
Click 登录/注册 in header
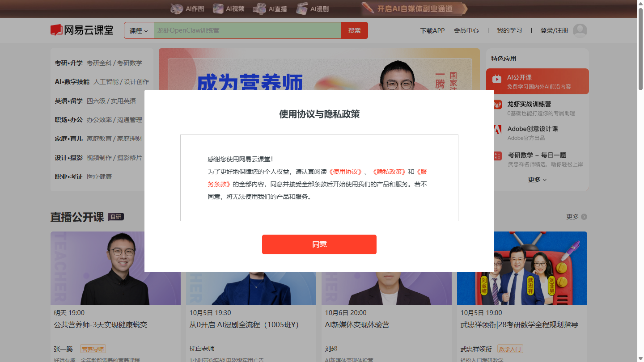[554, 30]
